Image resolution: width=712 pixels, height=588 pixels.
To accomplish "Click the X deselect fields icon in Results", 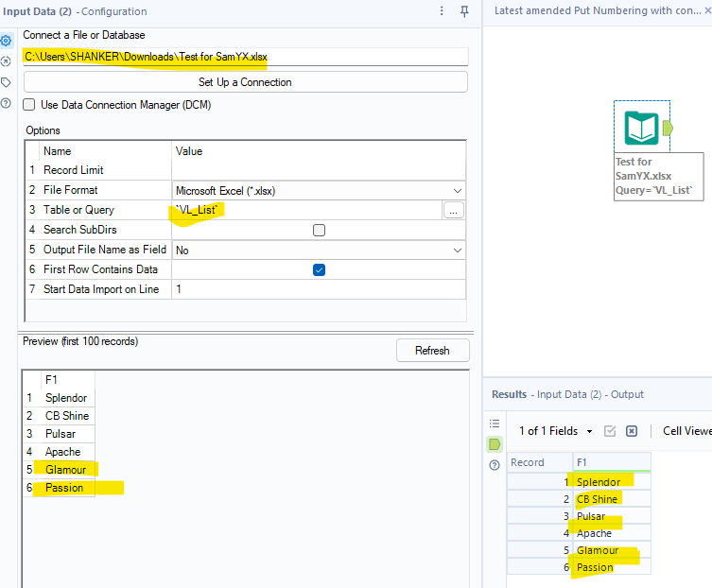I will [632, 431].
